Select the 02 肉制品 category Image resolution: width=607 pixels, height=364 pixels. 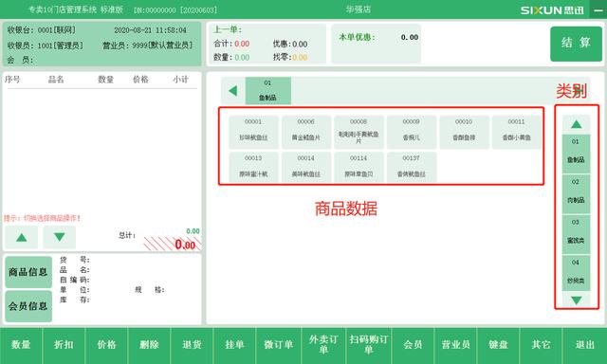576,194
